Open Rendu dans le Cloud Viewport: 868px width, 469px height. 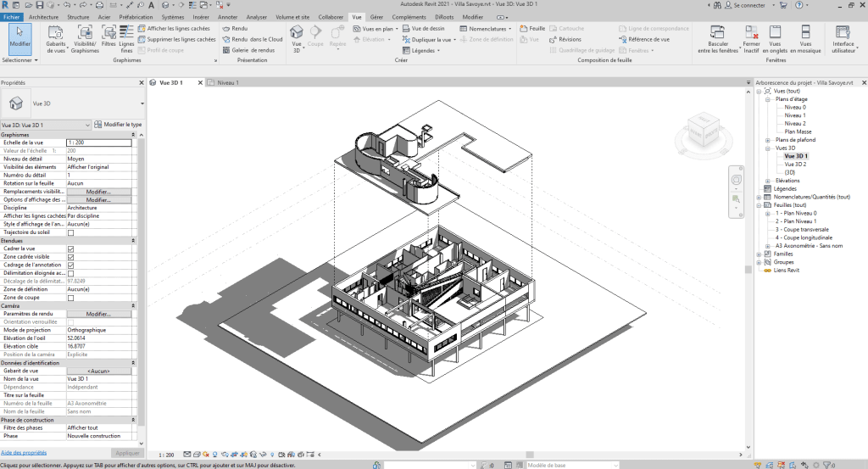tap(253, 39)
